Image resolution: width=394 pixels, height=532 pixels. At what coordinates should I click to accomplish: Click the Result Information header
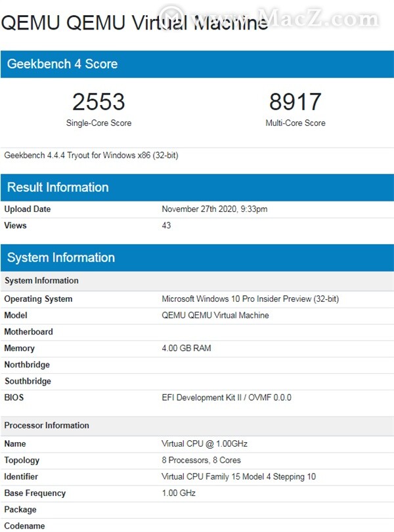(197, 188)
